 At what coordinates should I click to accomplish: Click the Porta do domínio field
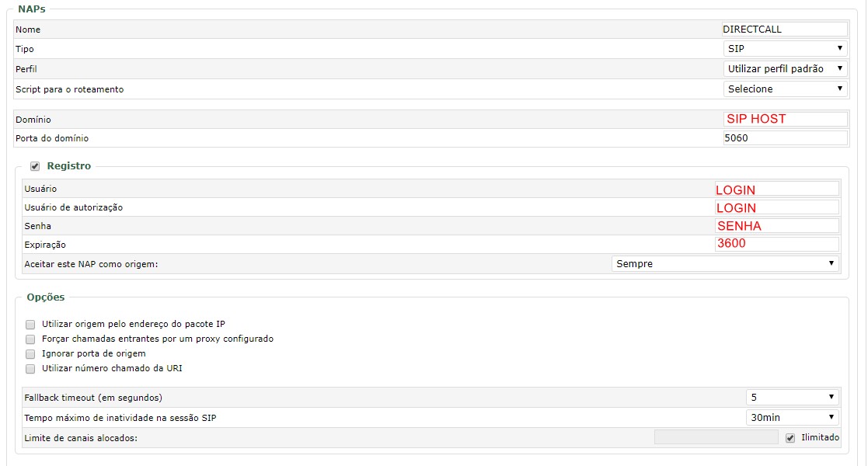[785, 137]
